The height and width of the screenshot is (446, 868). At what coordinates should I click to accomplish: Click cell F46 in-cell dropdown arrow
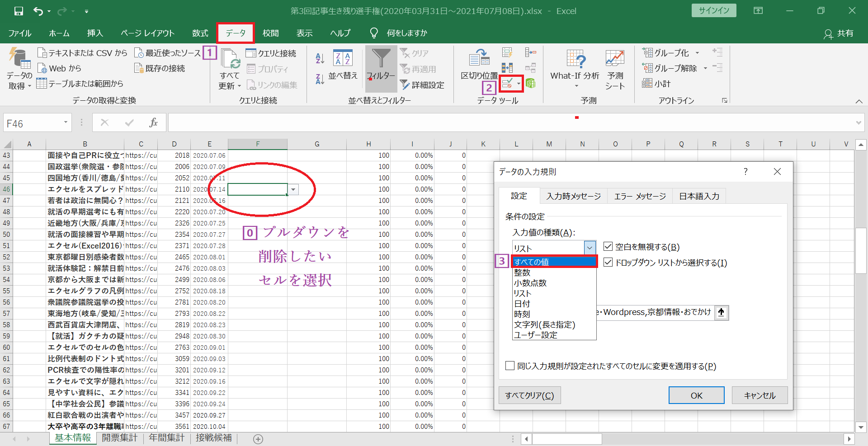(x=293, y=189)
